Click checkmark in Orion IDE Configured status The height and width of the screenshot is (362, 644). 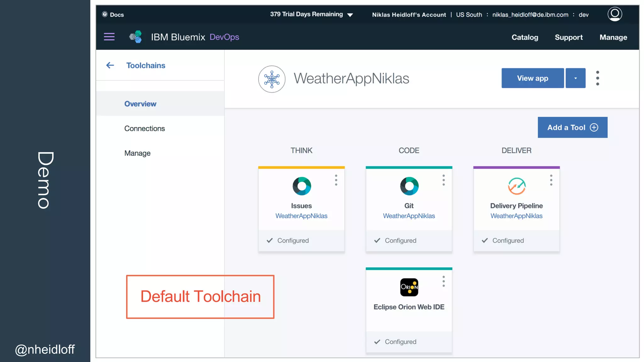377,342
